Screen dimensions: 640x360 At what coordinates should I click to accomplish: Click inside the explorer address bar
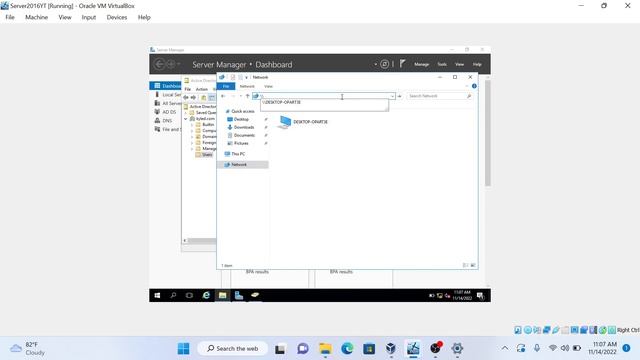[x=324, y=96]
